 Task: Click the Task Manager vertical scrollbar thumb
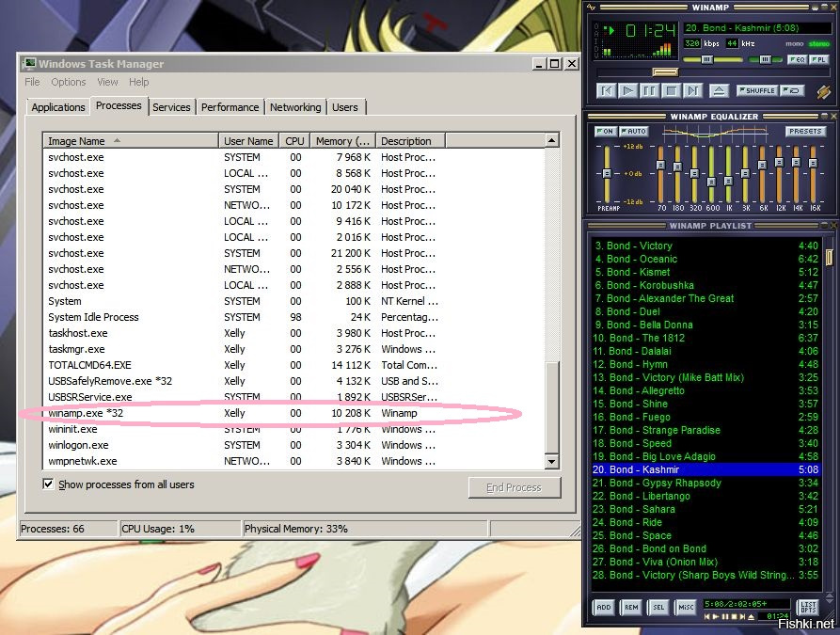tap(551, 407)
